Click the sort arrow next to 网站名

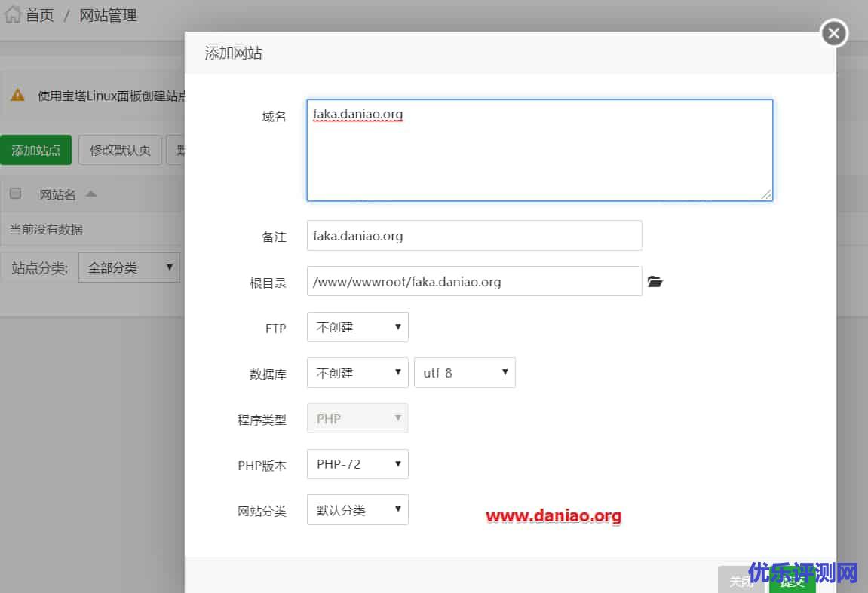pyautogui.click(x=91, y=194)
